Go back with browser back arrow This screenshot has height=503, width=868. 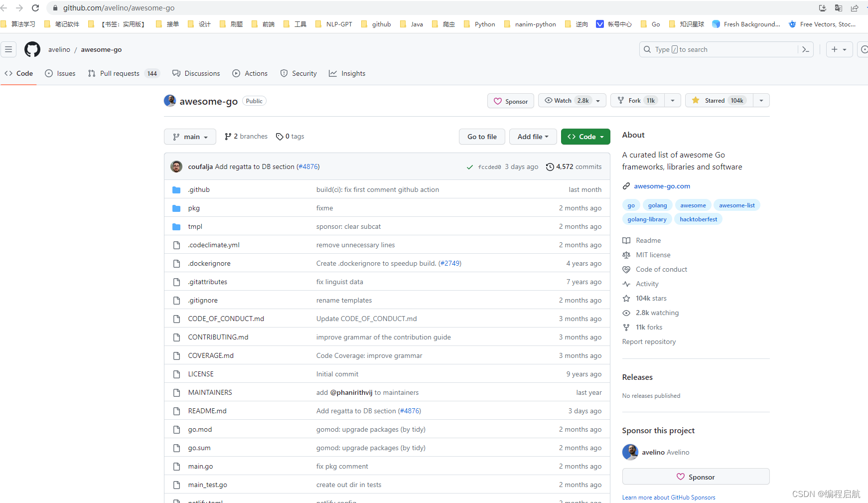coord(4,8)
